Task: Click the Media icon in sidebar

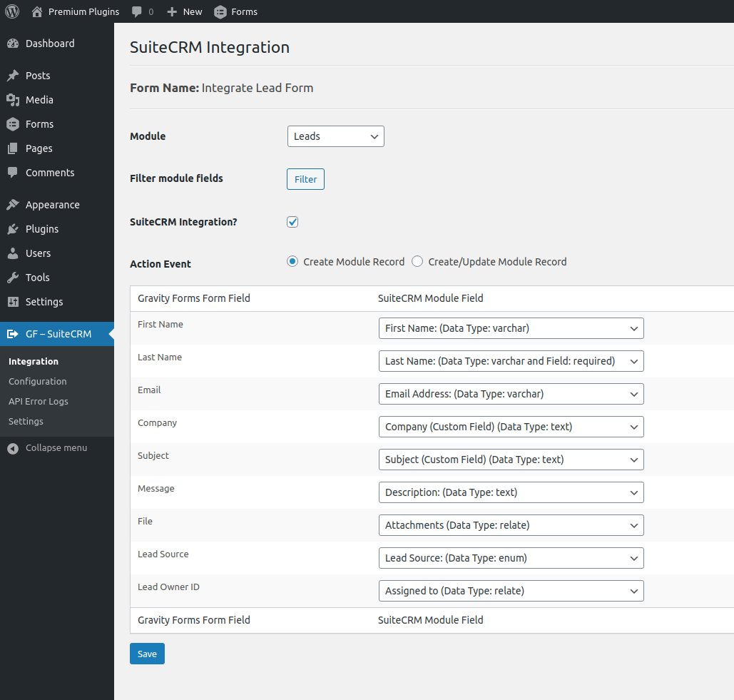Action: (13, 100)
